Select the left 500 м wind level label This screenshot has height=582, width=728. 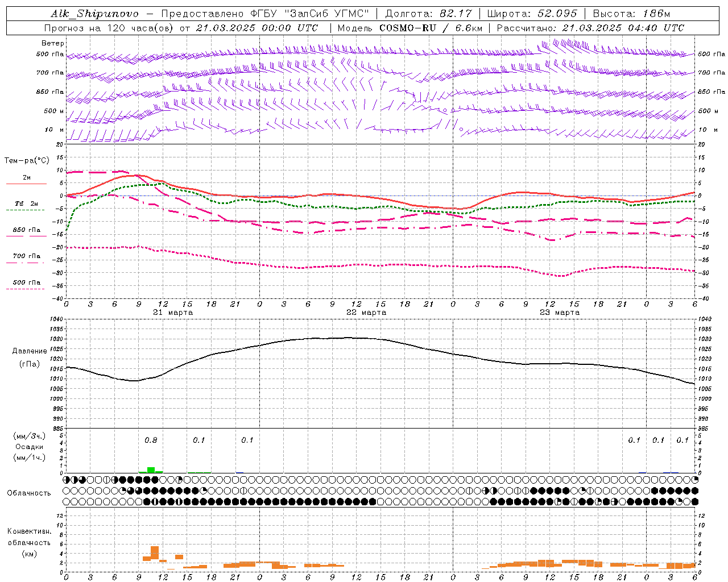click(54, 111)
